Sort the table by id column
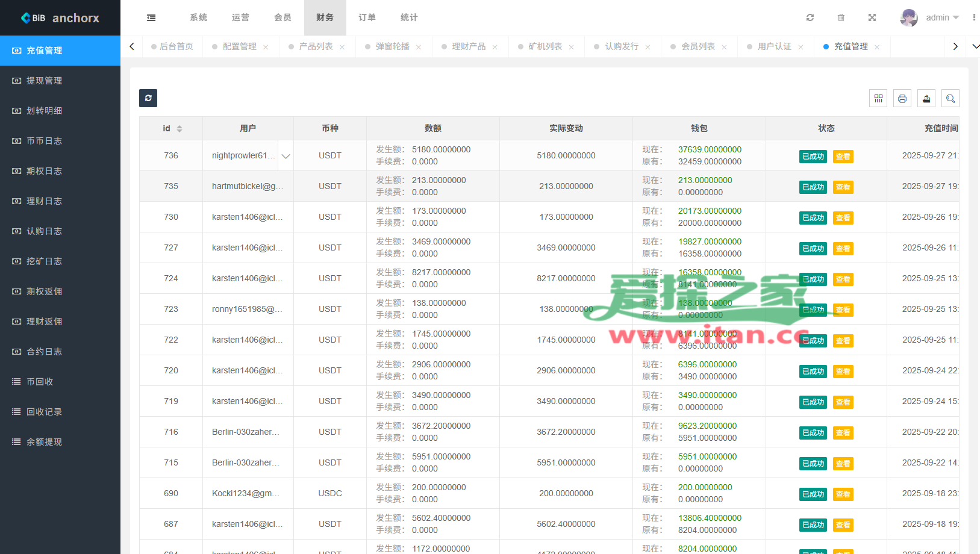Screen dimensions: 980x554 point(179,129)
